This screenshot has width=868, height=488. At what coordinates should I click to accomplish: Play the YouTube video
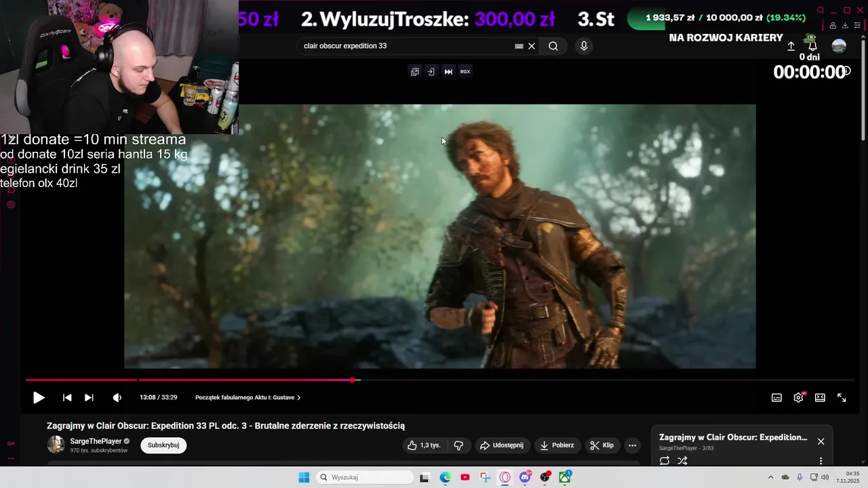pos(39,398)
